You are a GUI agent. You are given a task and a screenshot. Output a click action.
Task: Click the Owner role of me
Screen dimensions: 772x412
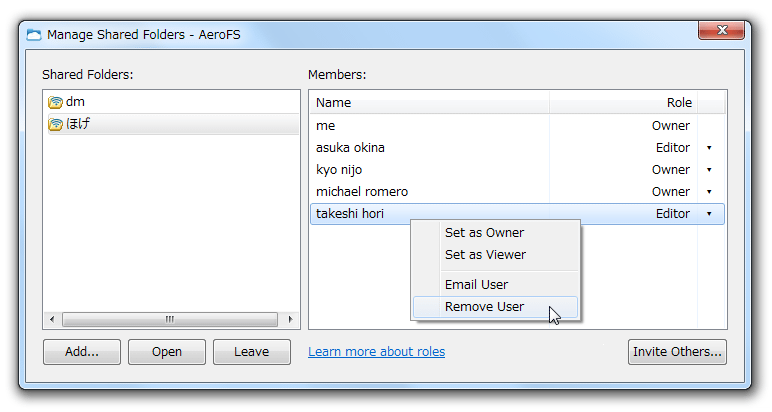pyautogui.click(x=671, y=126)
